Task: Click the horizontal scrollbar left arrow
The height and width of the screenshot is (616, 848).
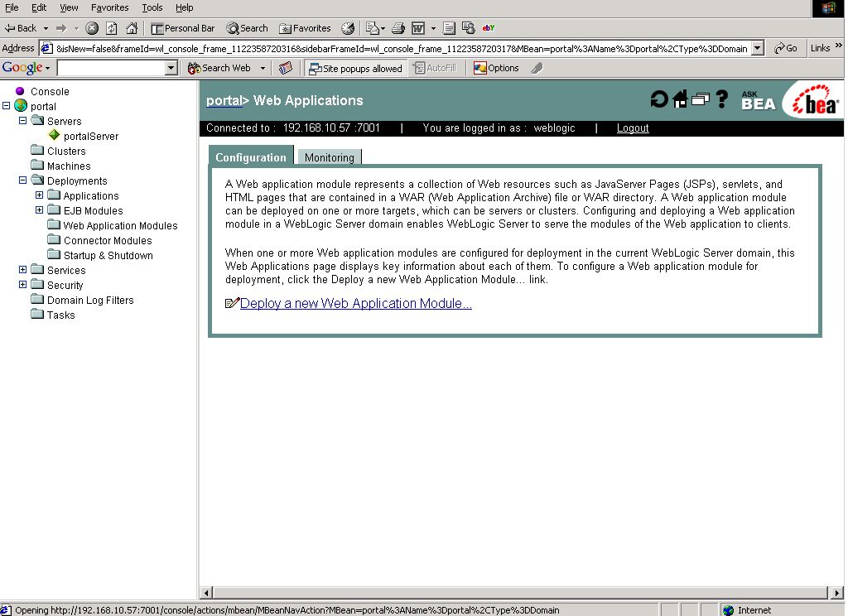Action: [206, 593]
